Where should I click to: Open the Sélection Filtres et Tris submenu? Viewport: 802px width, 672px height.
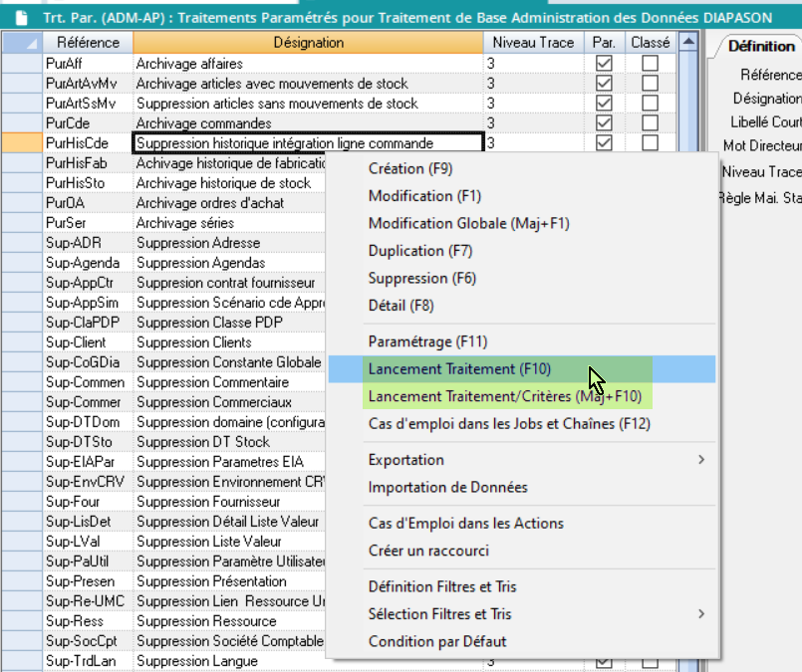537,614
